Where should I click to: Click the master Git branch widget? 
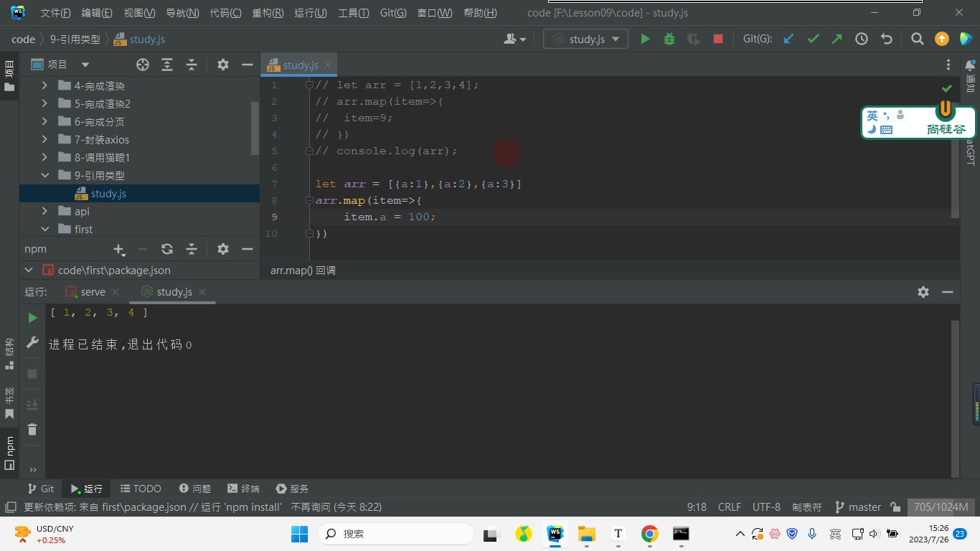(857, 507)
